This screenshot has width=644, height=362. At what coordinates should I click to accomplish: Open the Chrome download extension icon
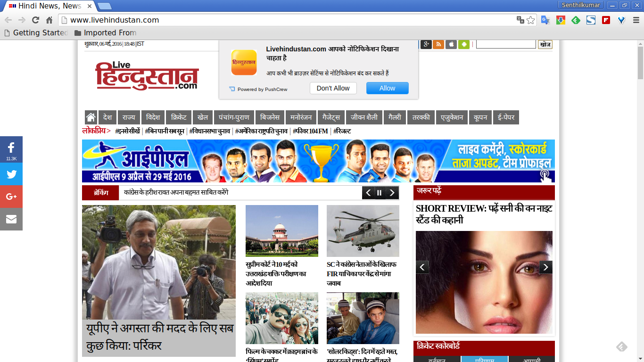click(x=561, y=20)
